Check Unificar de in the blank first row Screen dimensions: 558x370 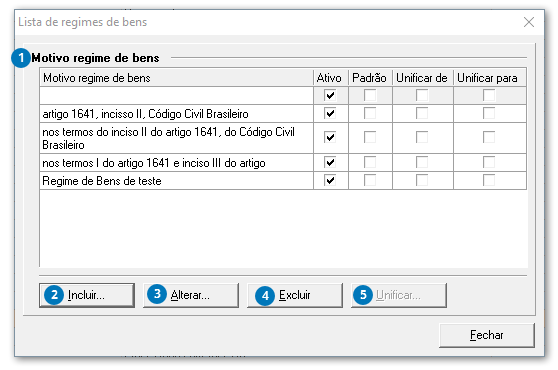point(422,95)
